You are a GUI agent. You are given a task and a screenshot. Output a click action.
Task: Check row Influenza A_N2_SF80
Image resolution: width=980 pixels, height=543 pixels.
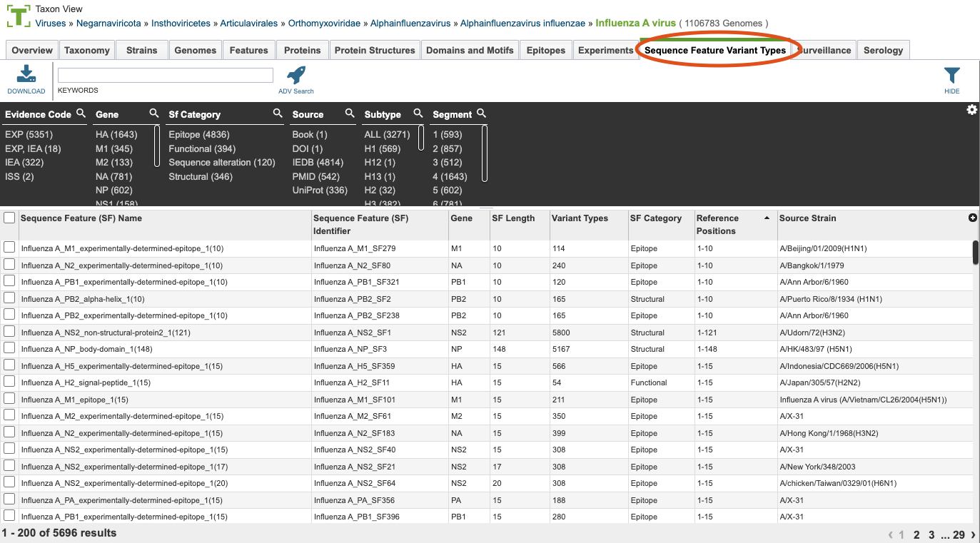pos(9,264)
